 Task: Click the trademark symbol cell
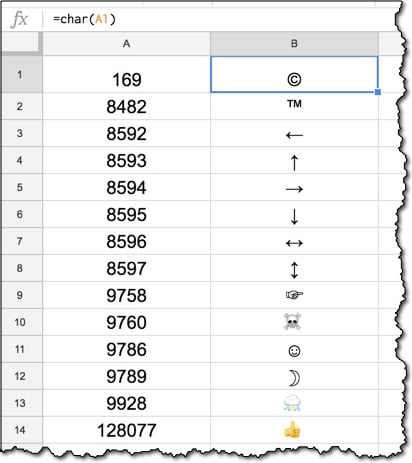coord(294,106)
